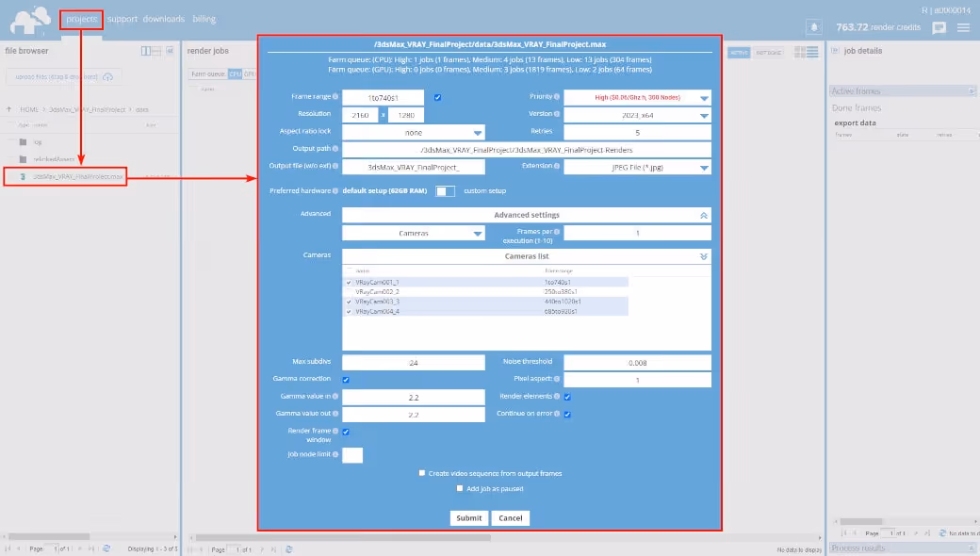
Task: Cancel the render job dialog
Action: coord(511,518)
